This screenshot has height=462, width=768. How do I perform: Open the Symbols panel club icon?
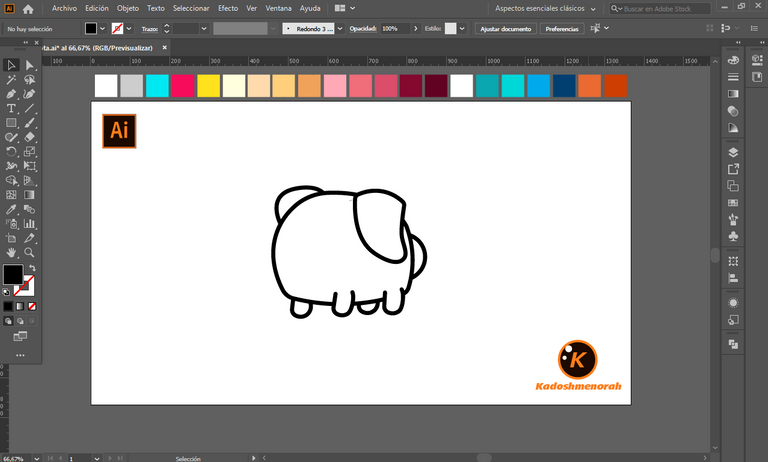click(733, 237)
